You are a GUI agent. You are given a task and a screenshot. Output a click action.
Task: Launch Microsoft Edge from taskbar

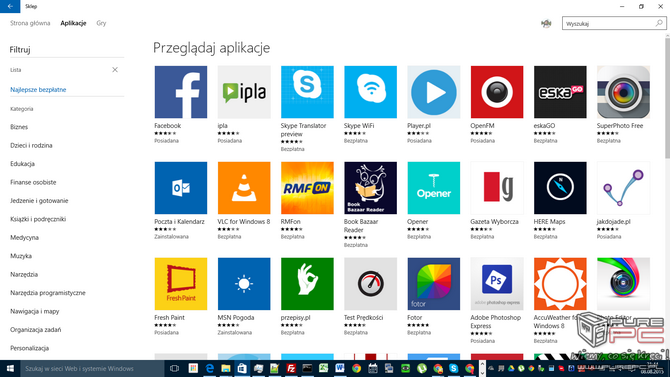(x=209, y=368)
